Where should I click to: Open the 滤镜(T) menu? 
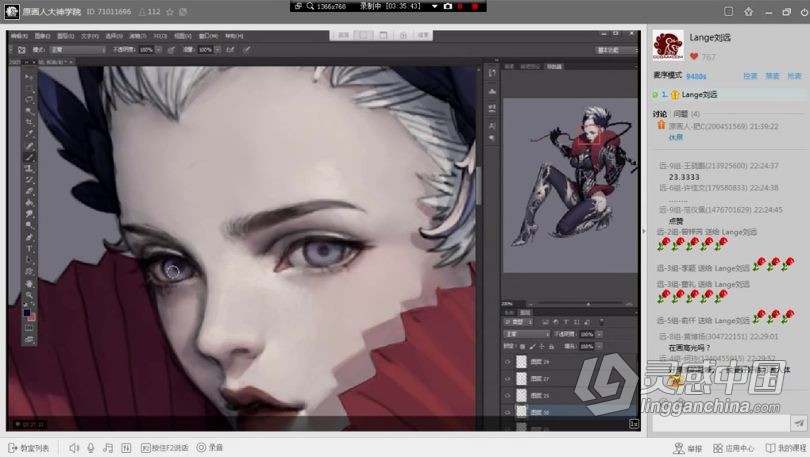pyautogui.click(x=137, y=36)
